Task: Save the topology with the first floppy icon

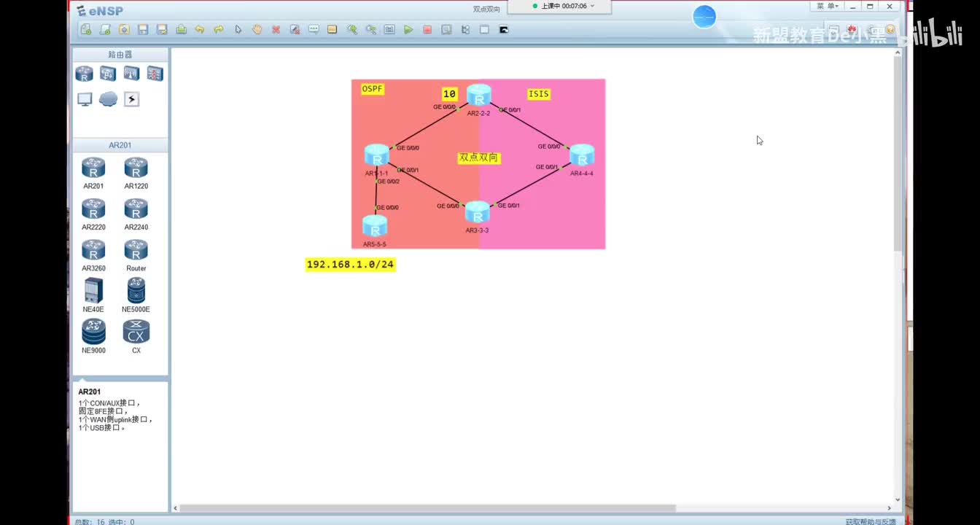Action: (x=143, y=30)
